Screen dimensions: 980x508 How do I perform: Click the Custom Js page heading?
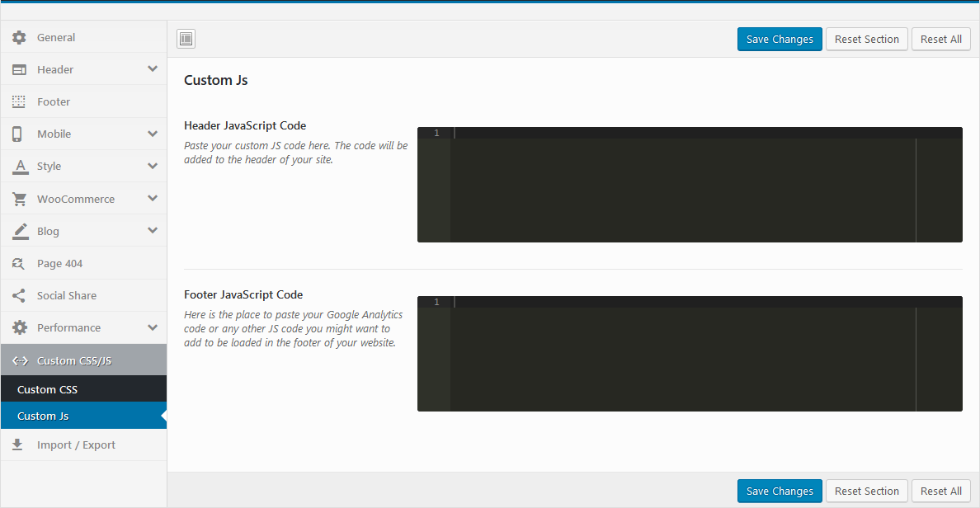pos(215,80)
